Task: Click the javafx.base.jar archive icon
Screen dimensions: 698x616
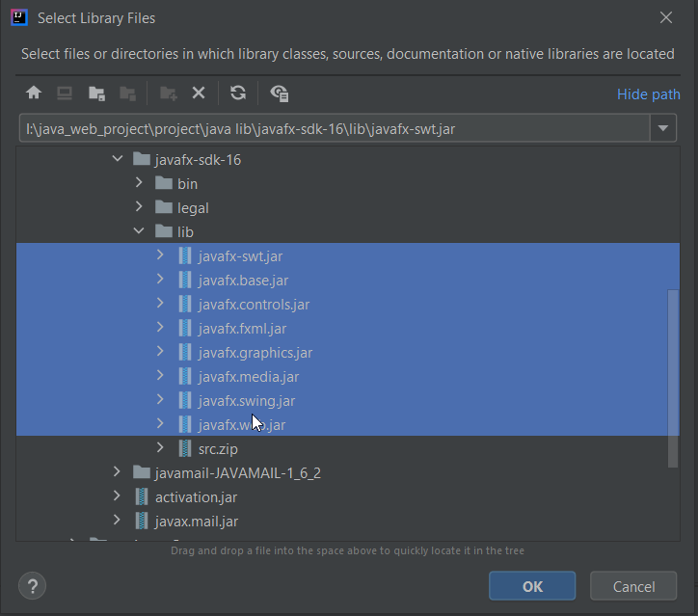Action: 185,280
